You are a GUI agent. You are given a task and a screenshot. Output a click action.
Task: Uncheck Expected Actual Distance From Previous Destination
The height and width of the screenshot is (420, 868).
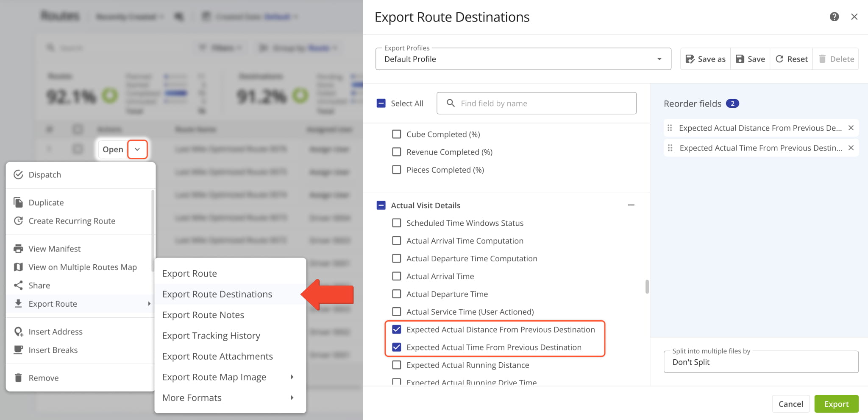click(x=397, y=329)
